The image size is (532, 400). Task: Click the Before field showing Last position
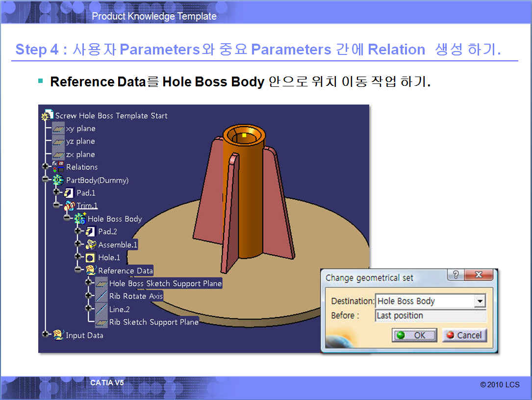pyautogui.click(x=430, y=316)
